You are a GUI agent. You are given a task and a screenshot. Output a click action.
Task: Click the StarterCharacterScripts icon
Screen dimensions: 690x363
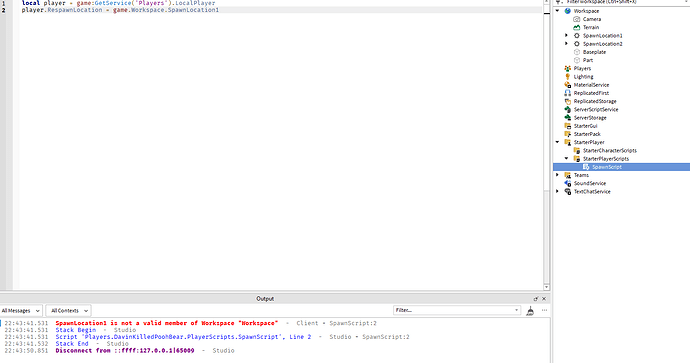(x=577, y=150)
